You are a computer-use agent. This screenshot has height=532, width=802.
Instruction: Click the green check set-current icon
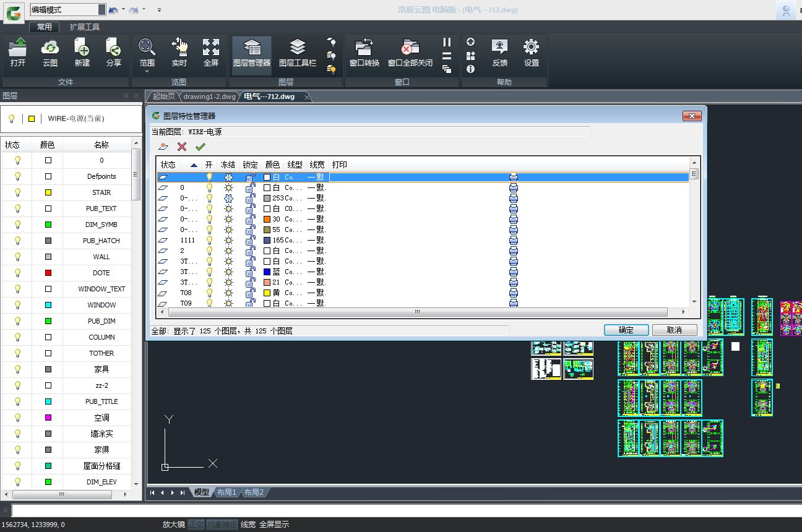(x=200, y=147)
